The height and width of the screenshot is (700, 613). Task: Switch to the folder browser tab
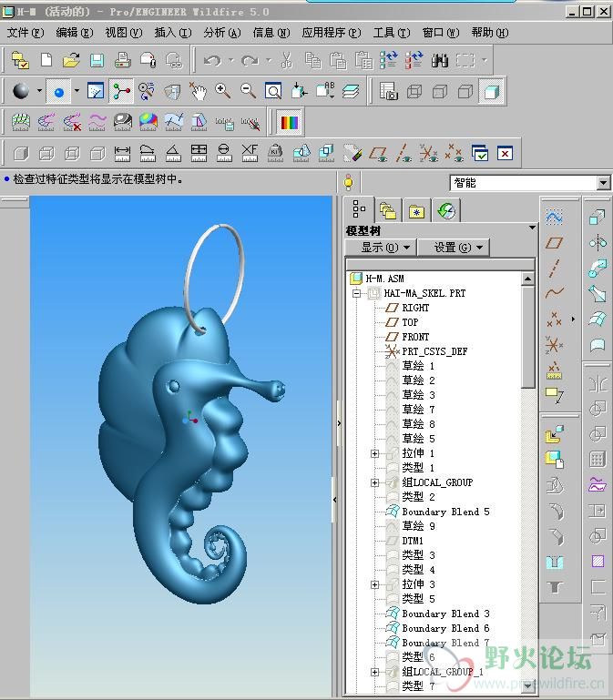(x=388, y=210)
